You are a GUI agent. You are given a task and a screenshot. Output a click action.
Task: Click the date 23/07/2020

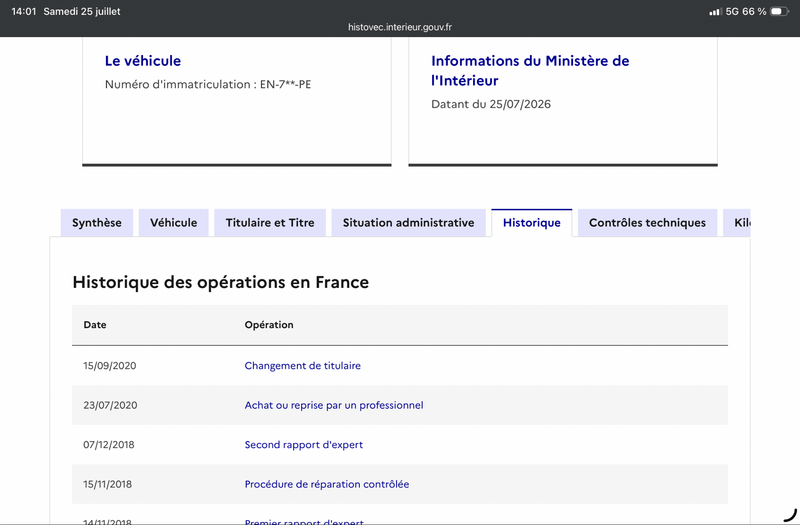click(110, 405)
